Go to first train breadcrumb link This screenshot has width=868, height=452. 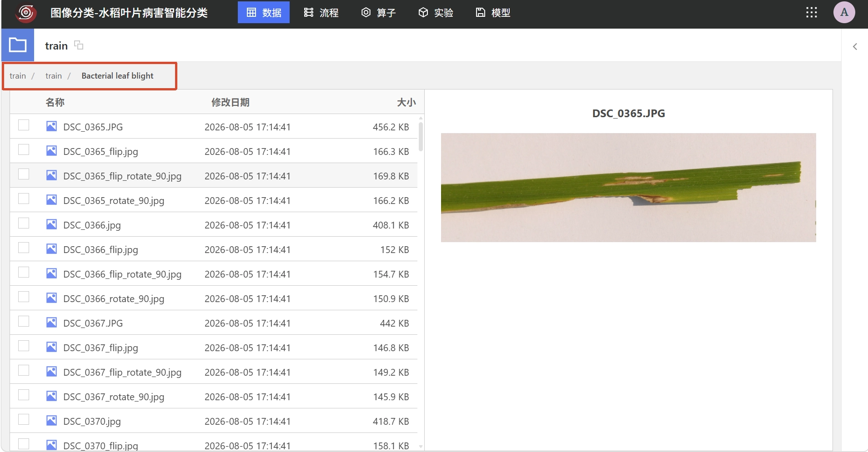(18, 76)
